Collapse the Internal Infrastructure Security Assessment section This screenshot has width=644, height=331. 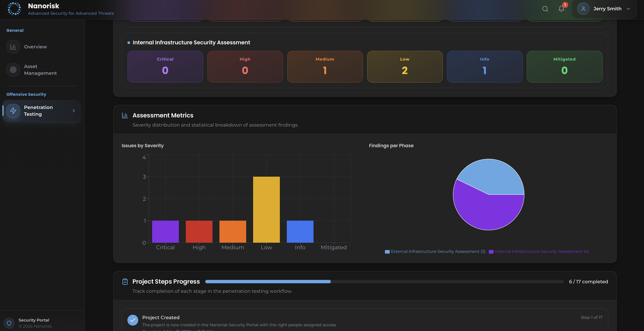tap(190, 42)
